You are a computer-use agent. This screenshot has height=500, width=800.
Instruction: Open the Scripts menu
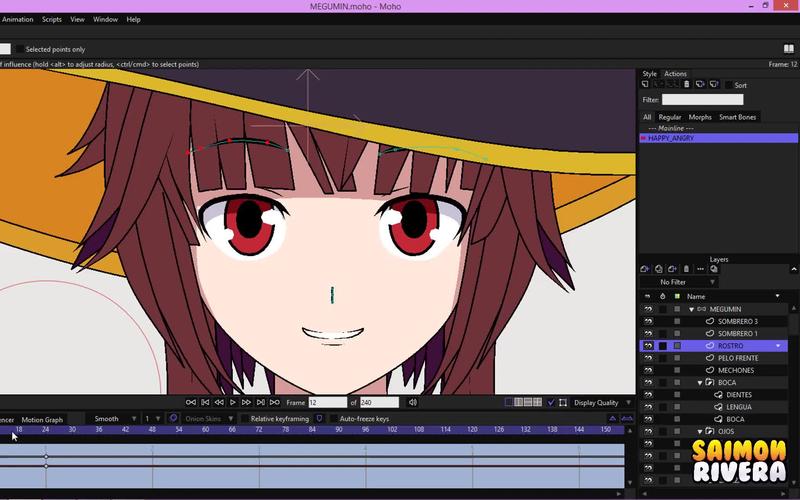click(51, 19)
